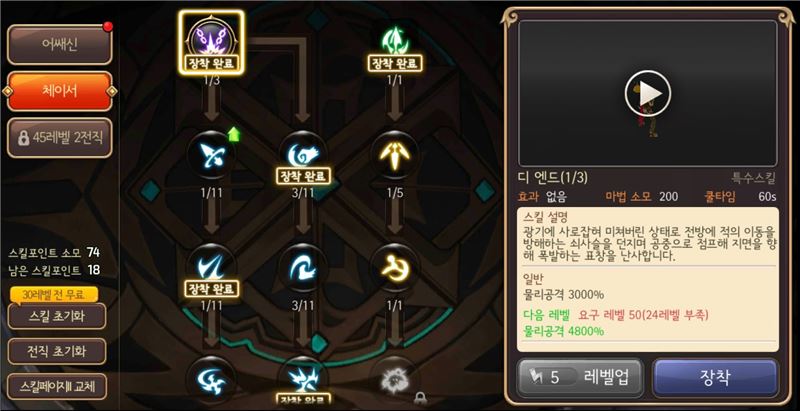The height and width of the screenshot is (411, 800).
Task: Play the skill preview video
Action: pyautogui.click(x=647, y=93)
